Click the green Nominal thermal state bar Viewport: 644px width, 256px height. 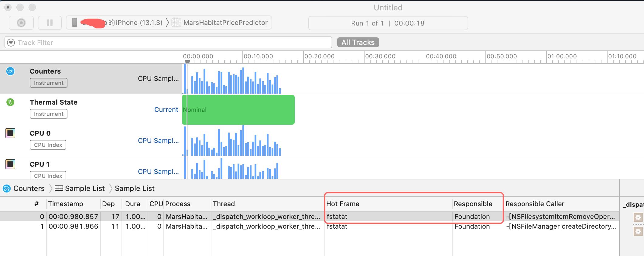tap(238, 110)
